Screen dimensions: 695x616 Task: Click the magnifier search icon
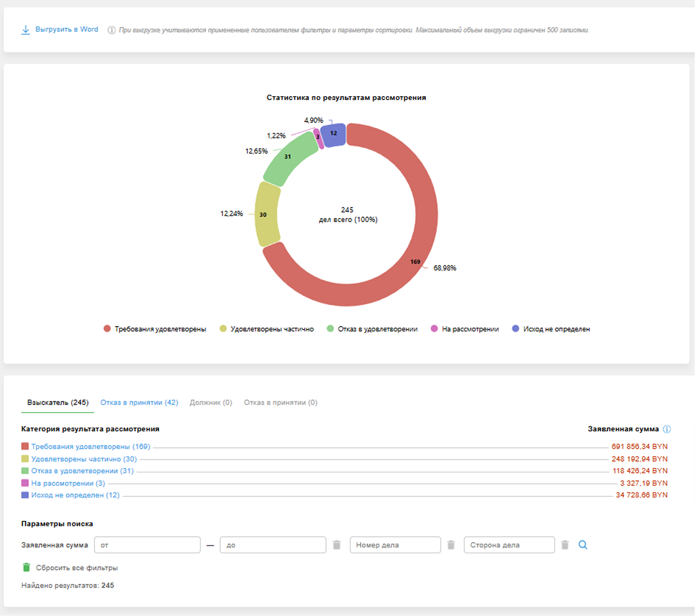(583, 545)
